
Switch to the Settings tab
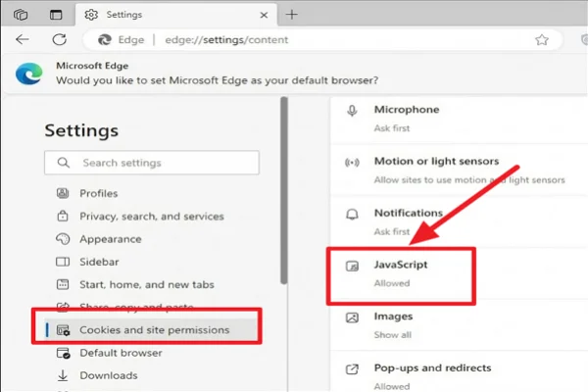click(x=176, y=15)
